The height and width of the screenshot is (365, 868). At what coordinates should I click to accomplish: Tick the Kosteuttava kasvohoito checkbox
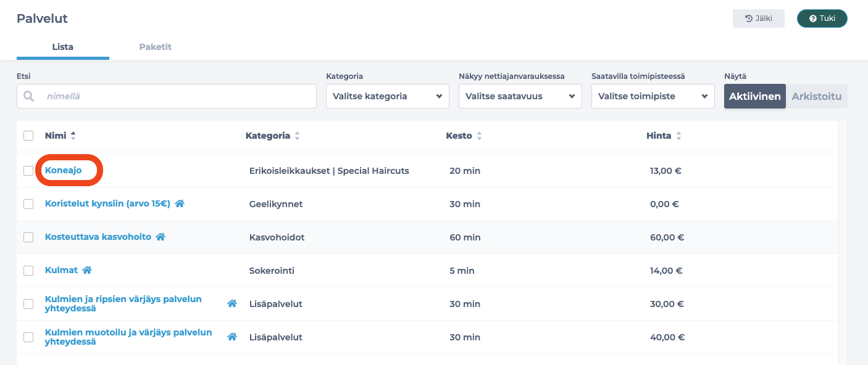point(28,237)
